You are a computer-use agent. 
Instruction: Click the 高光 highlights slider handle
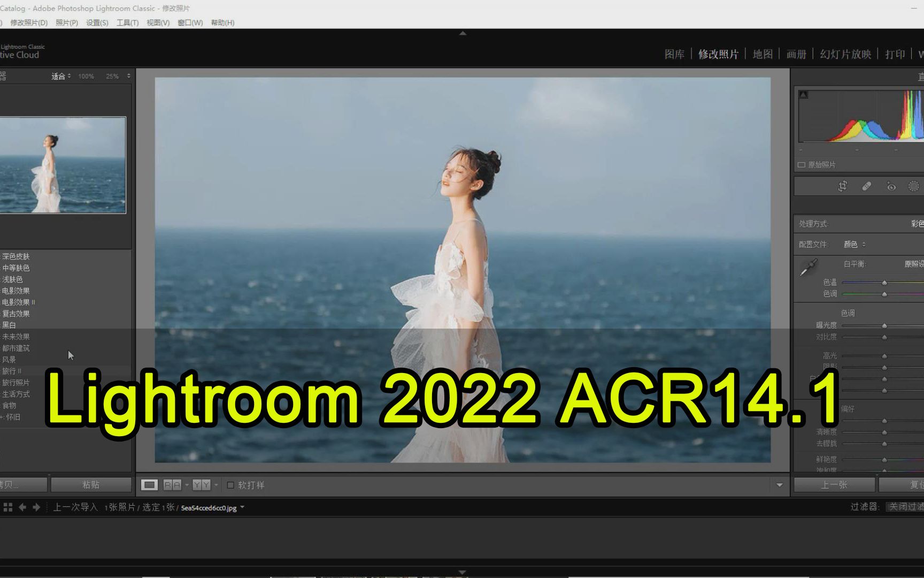[884, 356]
